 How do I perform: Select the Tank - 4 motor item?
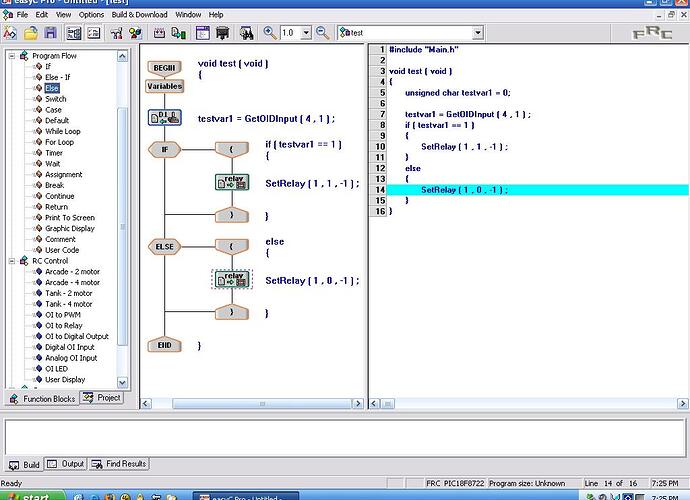pyautogui.click(x=69, y=304)
